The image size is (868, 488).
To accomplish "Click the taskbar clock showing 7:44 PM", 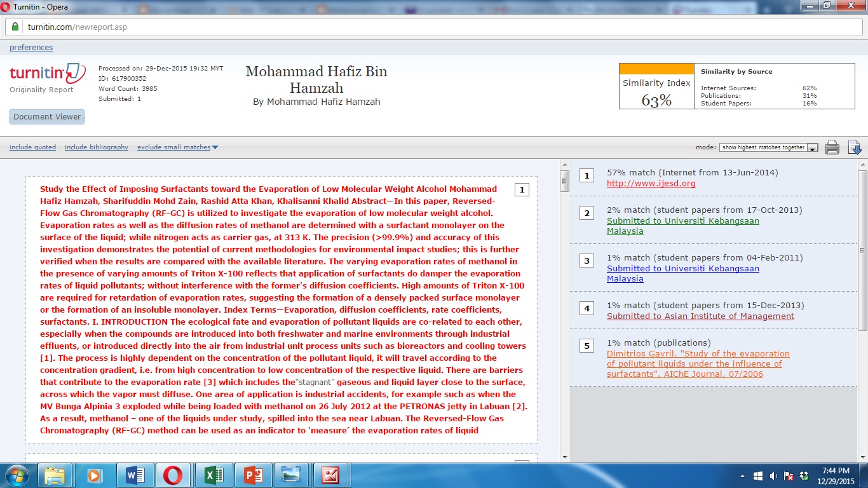I will point(836,475).
